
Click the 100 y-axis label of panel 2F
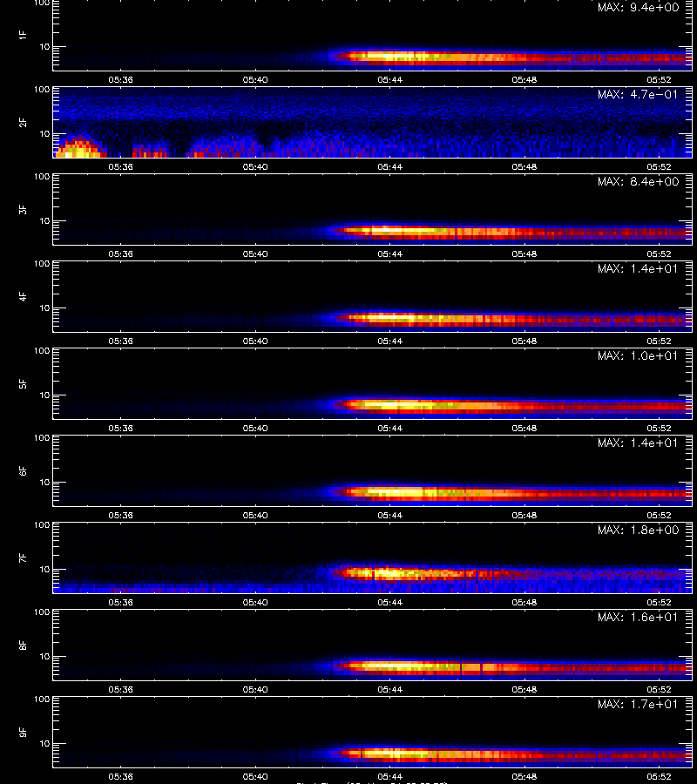tap(42, 90)
